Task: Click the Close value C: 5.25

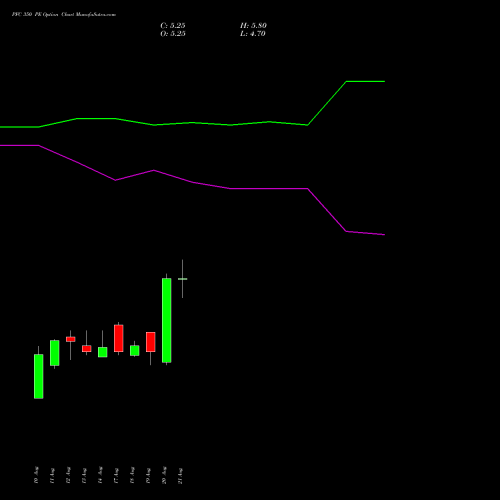Action: click(173, 26)
